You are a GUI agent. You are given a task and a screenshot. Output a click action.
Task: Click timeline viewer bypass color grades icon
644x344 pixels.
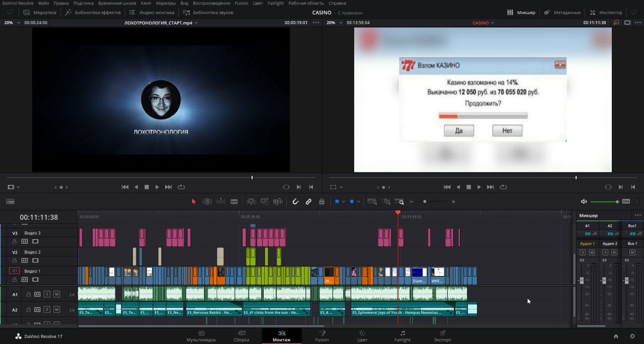click(617, 23)
